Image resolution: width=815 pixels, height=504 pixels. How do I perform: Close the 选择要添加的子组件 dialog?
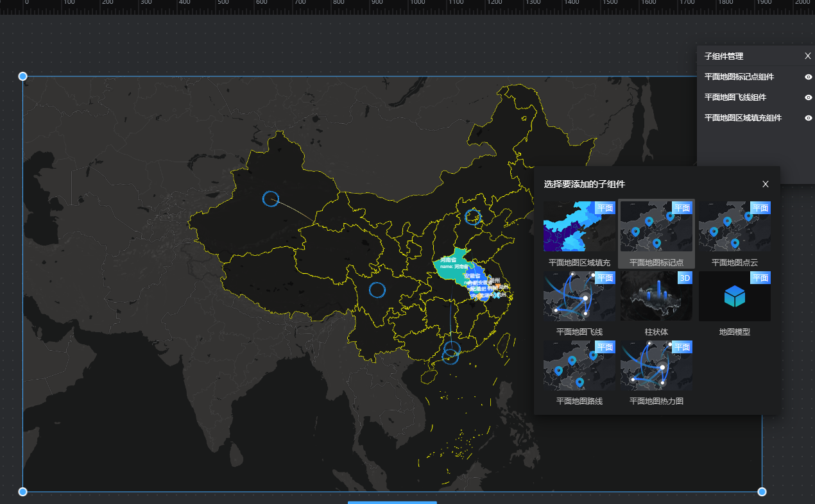point(765,184)
